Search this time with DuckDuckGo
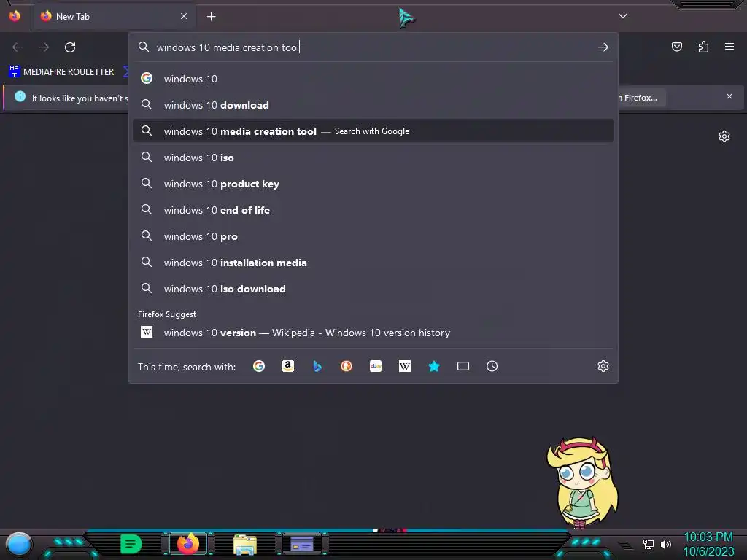 (347, 366)
